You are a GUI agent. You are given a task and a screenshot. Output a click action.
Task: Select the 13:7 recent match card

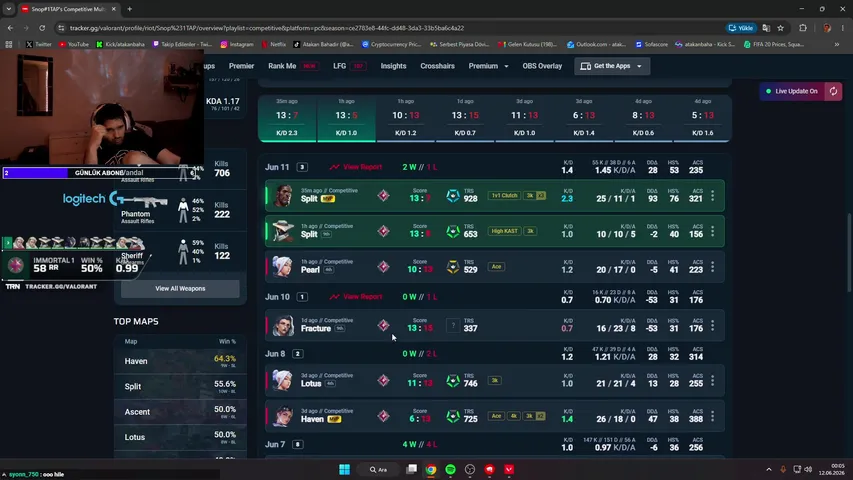(287, 118)
